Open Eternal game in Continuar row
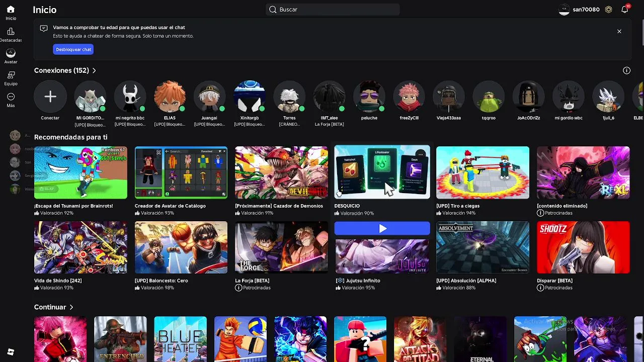Viewport: 644px width, 362px height. tap(480, 339)
